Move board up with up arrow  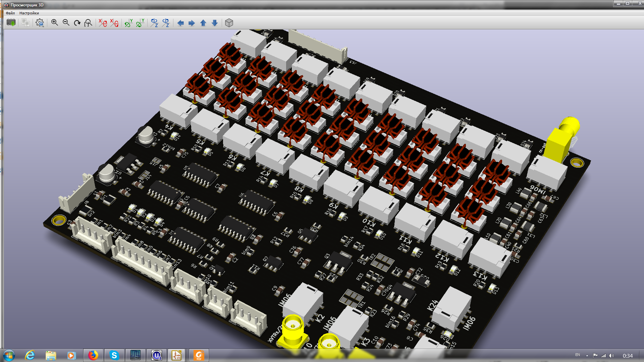pos(203,23)
